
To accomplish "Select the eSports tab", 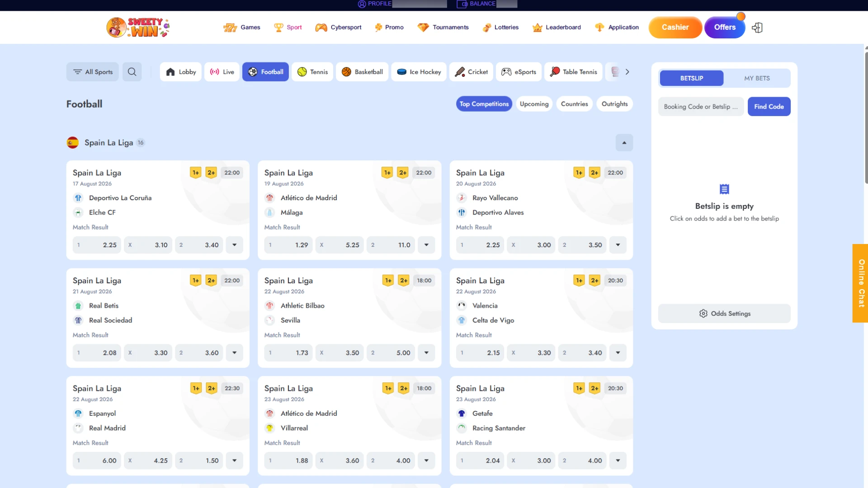I will pos(519,72).
